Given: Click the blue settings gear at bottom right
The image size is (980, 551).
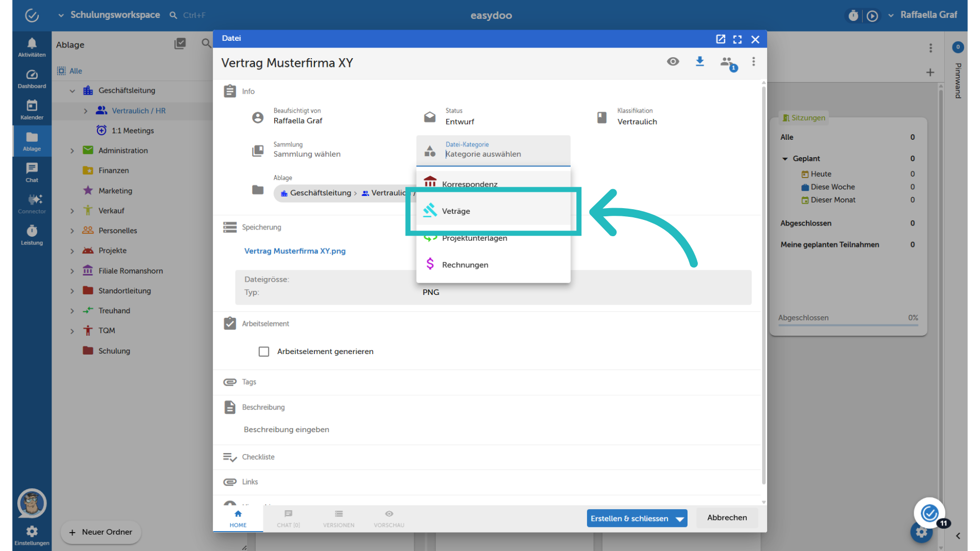Looking at the screenshot, I should point(921,533).
